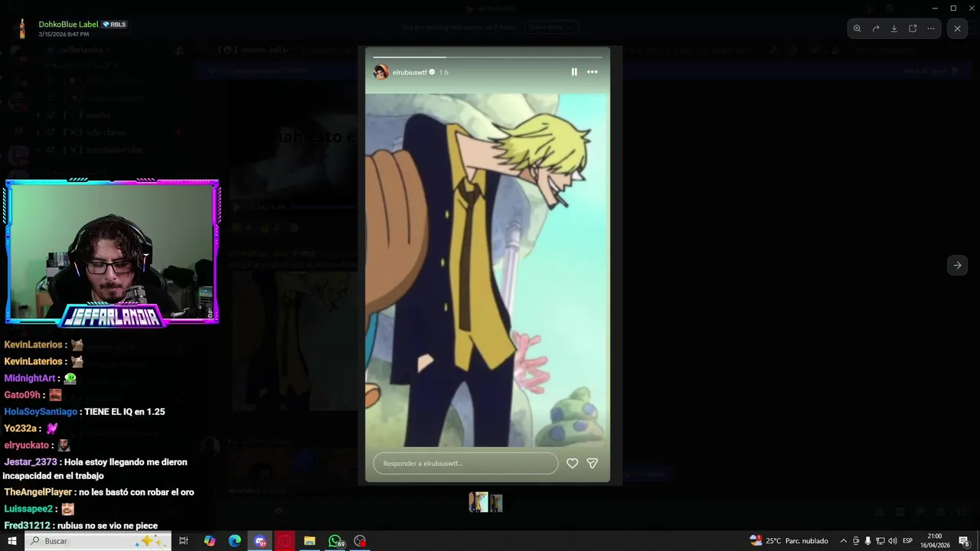The width and height of the screenshot is (980, 551).
Task: Open the image in browser icon
Action: pos(913,28)
